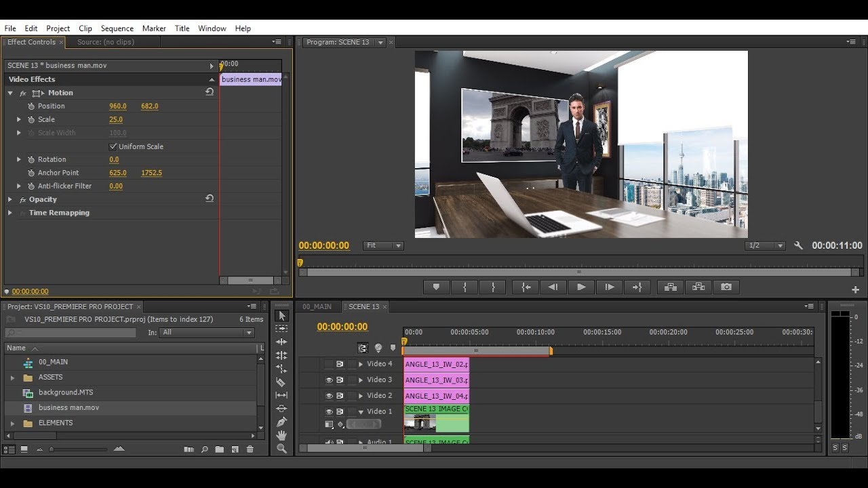Select the Pen tool

pos(282,422)
